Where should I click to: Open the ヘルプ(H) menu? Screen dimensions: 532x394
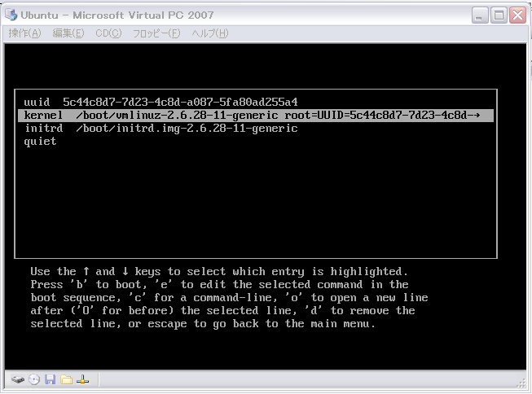pos(209,33)
